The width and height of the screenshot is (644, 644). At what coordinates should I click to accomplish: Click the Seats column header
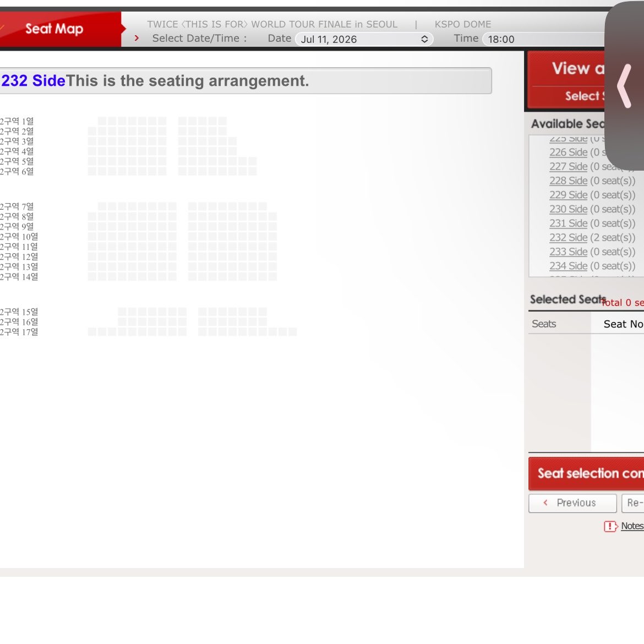click(x=544, y=324)
